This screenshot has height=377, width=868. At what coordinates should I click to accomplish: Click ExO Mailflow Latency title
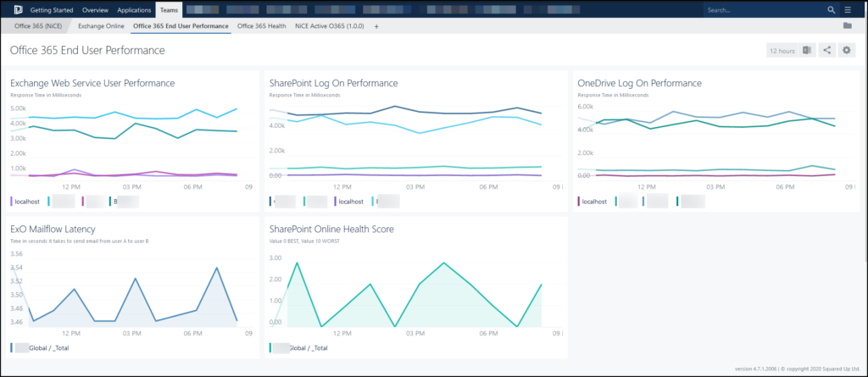click(53, 229)
